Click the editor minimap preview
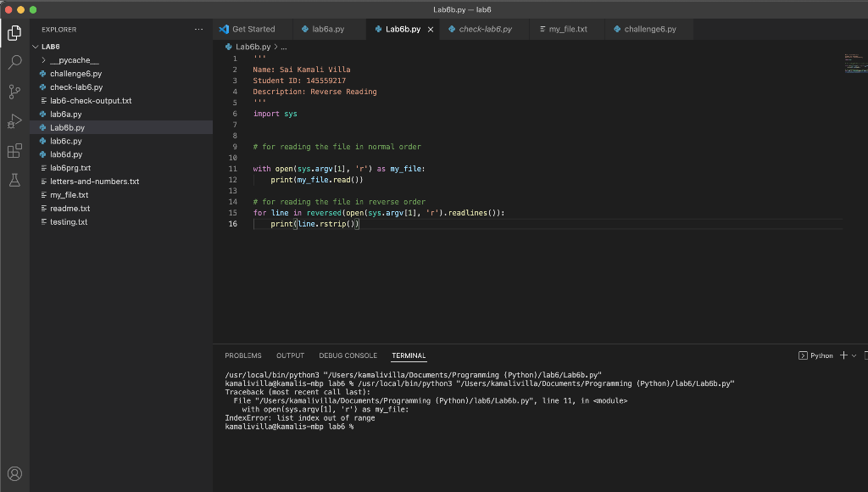The height and width of the screenshot is (492, 868). tap(855, 63)
